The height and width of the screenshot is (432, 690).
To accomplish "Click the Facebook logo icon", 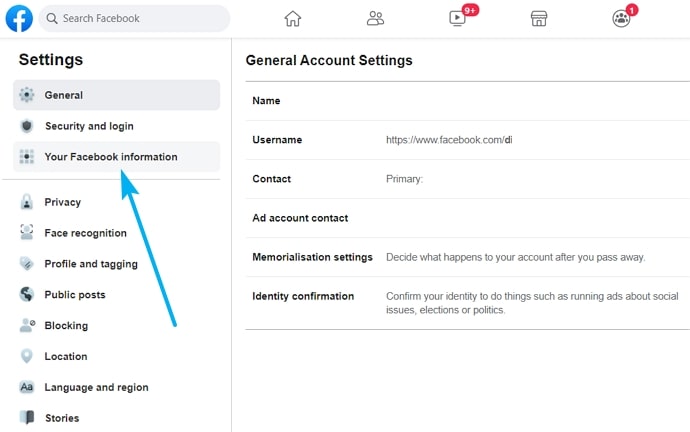I will [19, 18].
